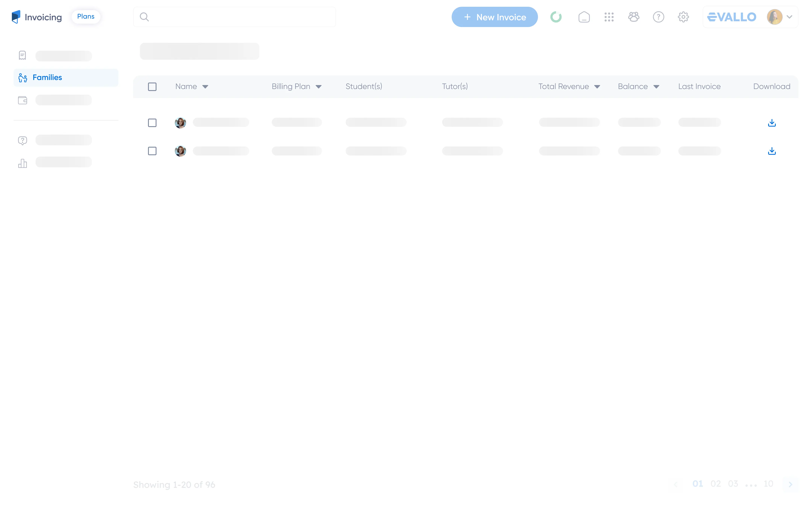
Task: Toggle the select-all checkbox in table header
Action: pos(152,87)
